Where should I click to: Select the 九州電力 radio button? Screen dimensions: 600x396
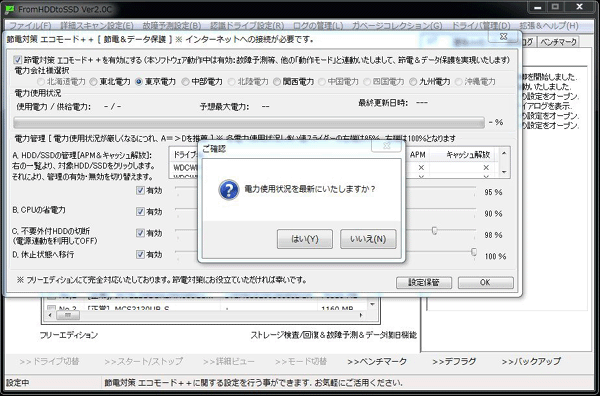413,81
